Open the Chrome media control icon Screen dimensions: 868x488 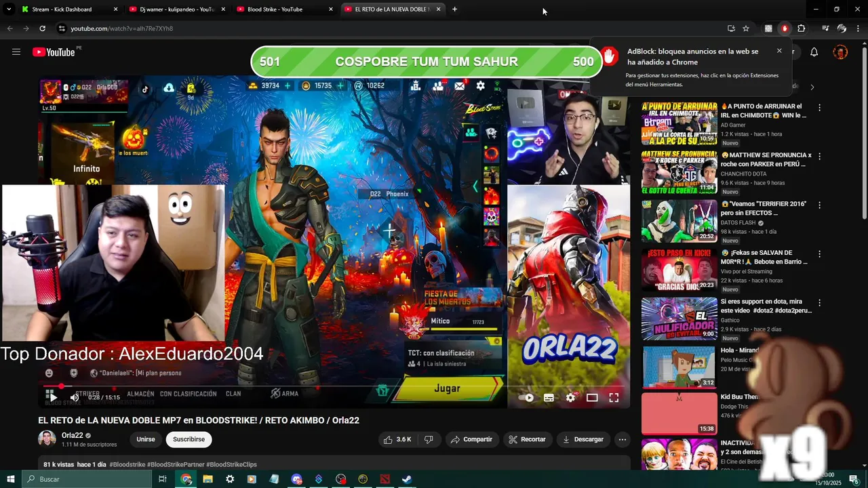click(x=825, y=28)
